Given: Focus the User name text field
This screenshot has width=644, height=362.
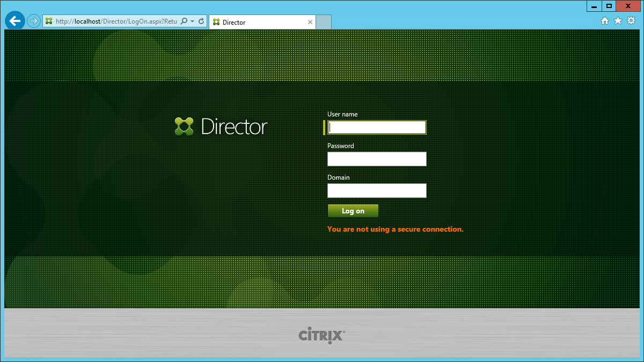Looking at the screenshot, I should [377, 127].
